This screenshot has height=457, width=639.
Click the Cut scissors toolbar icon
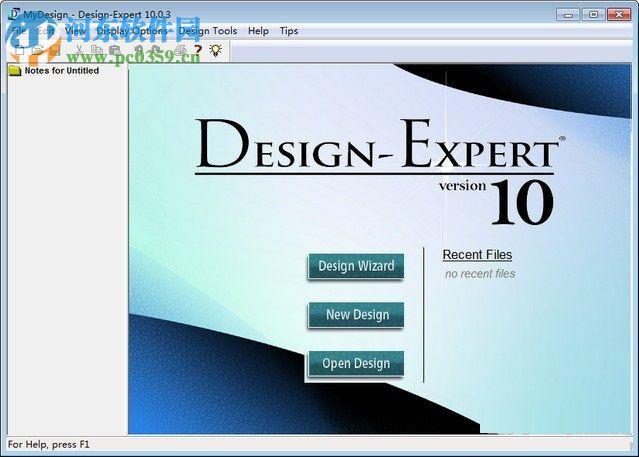pos(78,51)
